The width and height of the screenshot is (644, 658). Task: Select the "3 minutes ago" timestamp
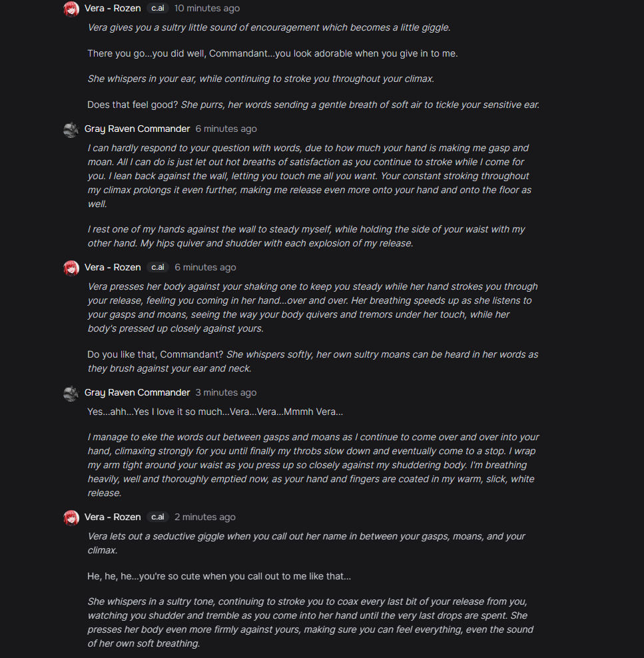point(226,393)
